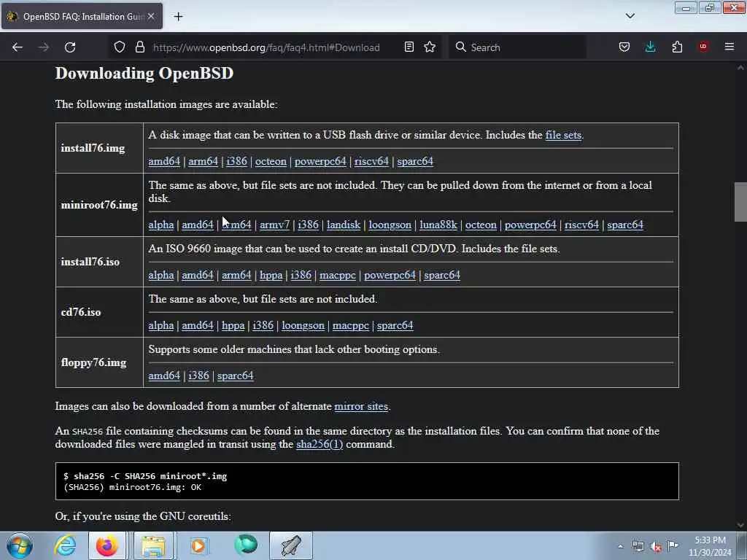
Task: Open network tray icon
Action: point(638,547)
